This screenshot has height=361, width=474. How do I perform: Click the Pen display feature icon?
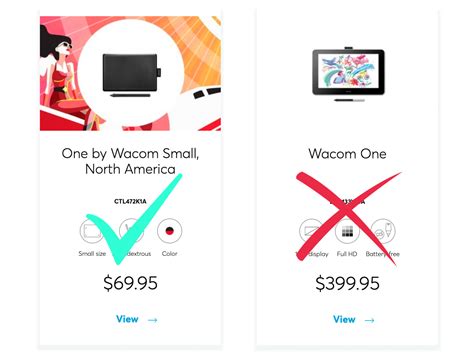coord(312,231)
